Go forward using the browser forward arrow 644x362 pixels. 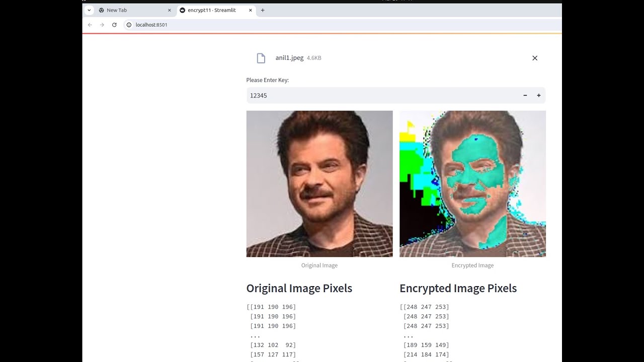click(x=102, y=25)
